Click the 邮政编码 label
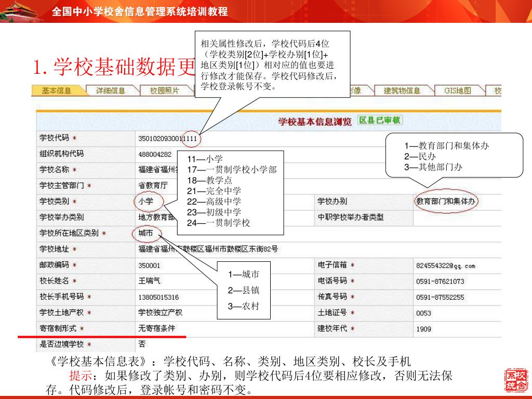This screenshot has width=532, height=399. coord(54,264)
